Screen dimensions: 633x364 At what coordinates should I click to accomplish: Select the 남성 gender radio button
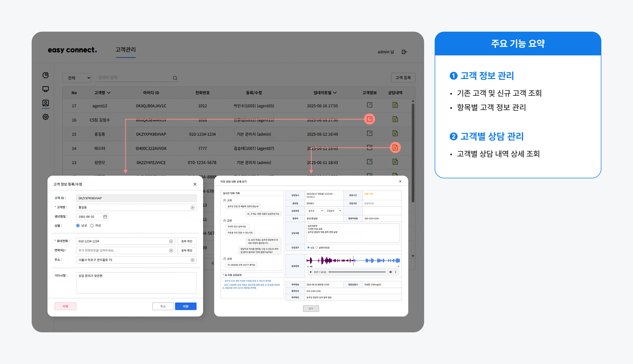click(x=78, y=226)
